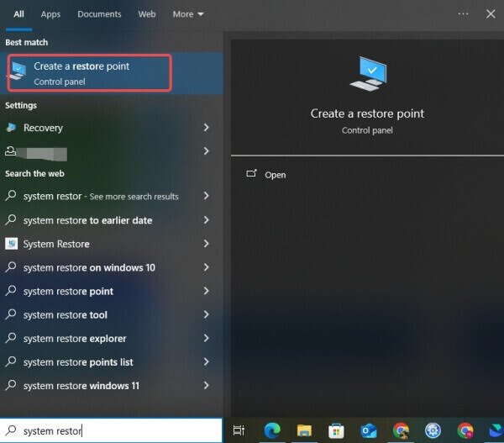Expand arrow for 'system restore points list'
The image size is (504, 443).
[207, 362]
